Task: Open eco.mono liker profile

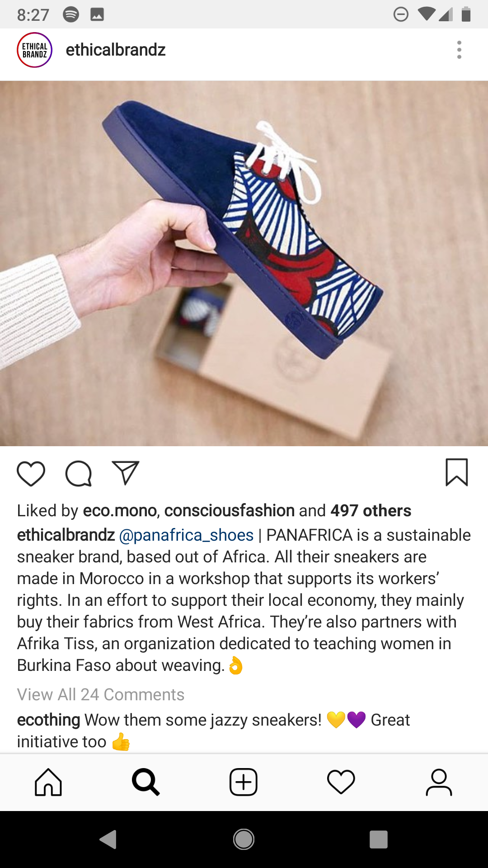Action: [x=120, y=510]
